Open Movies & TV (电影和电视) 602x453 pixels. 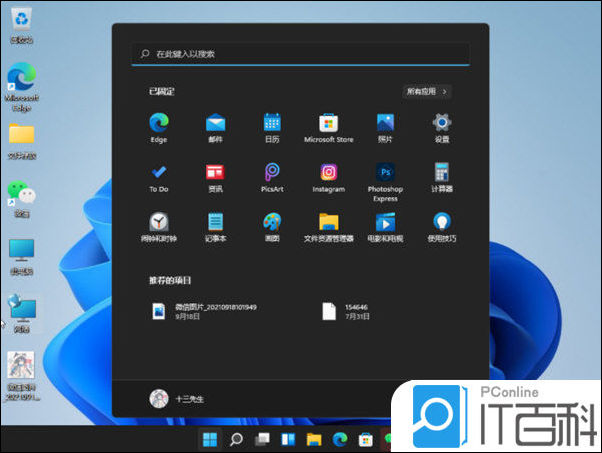[x=385, y=227]
